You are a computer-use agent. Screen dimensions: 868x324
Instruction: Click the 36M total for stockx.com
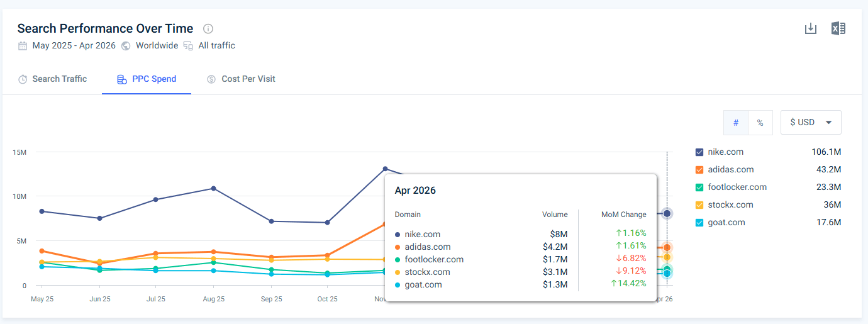(832, 205)
